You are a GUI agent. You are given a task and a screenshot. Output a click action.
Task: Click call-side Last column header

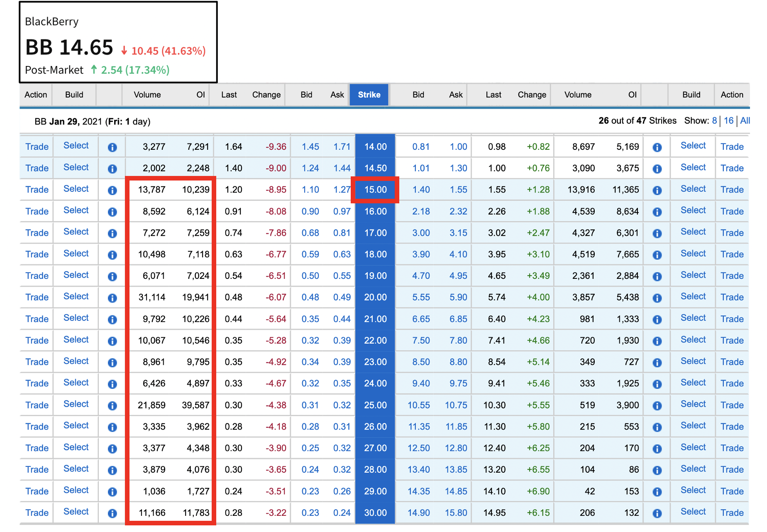pos(229,95)
